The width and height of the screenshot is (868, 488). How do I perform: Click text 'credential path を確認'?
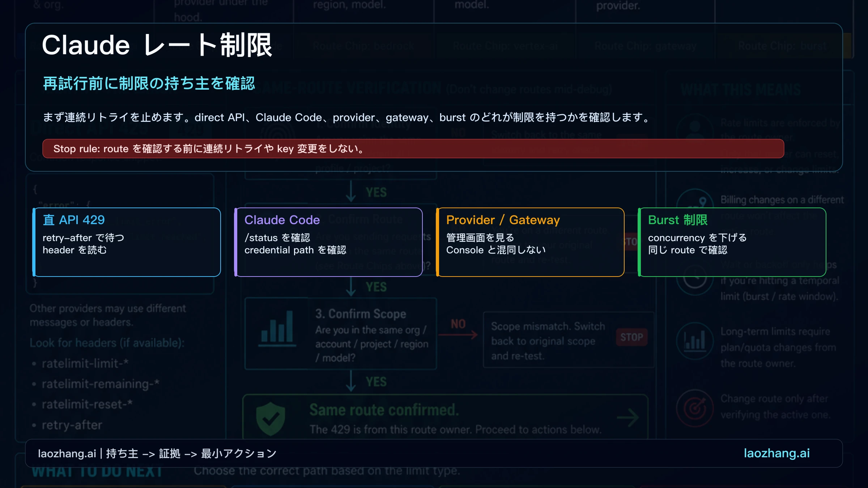(295, 250)
